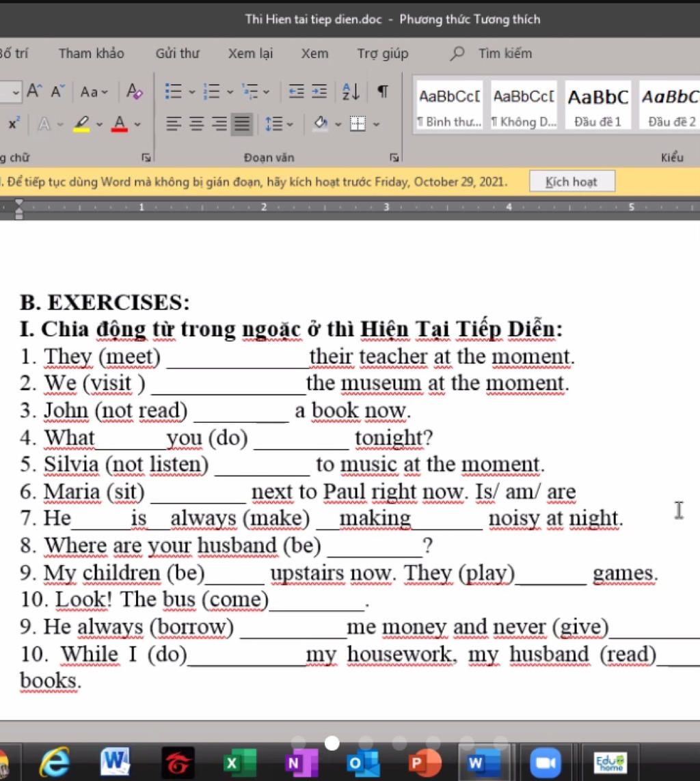Switch to the Tham khảo tab
This screenshot has width=700, height=781.
coord(91,53)
